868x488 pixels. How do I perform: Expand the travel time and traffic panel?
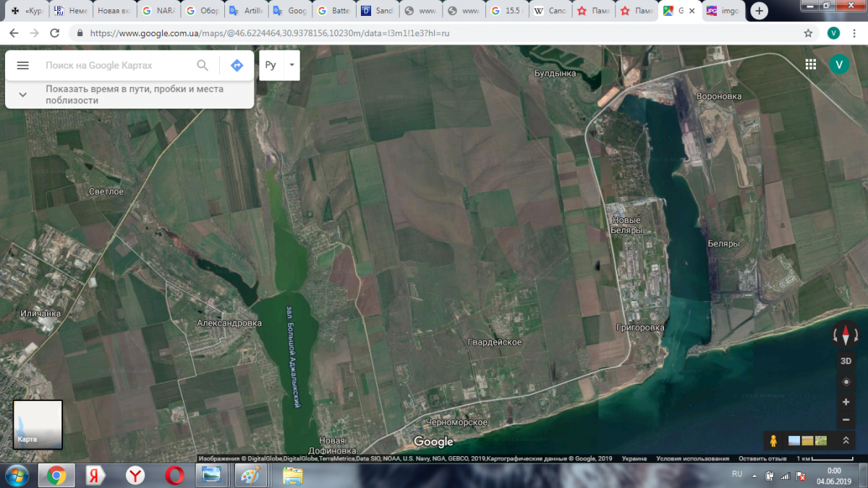23,94
